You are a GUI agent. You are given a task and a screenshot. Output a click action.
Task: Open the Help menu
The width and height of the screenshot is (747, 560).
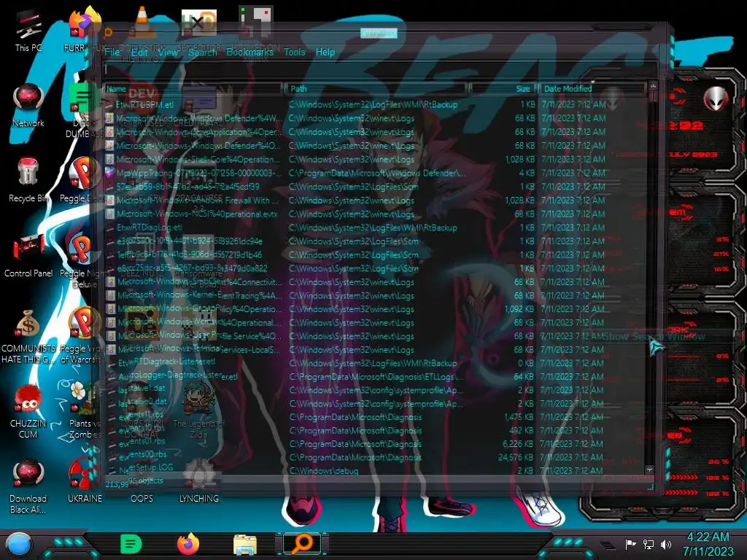coord(325,52)
